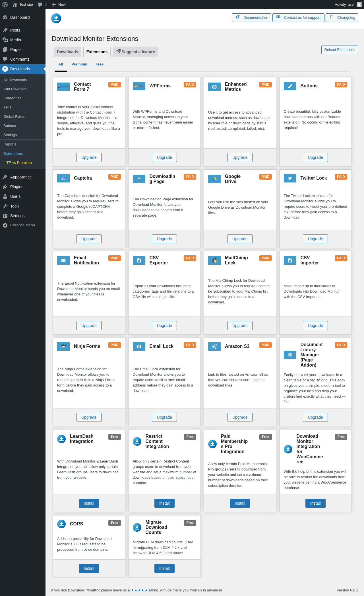Upgrade the Amazon S3 extension
The image size is (364, 596).
coord(240,417)
